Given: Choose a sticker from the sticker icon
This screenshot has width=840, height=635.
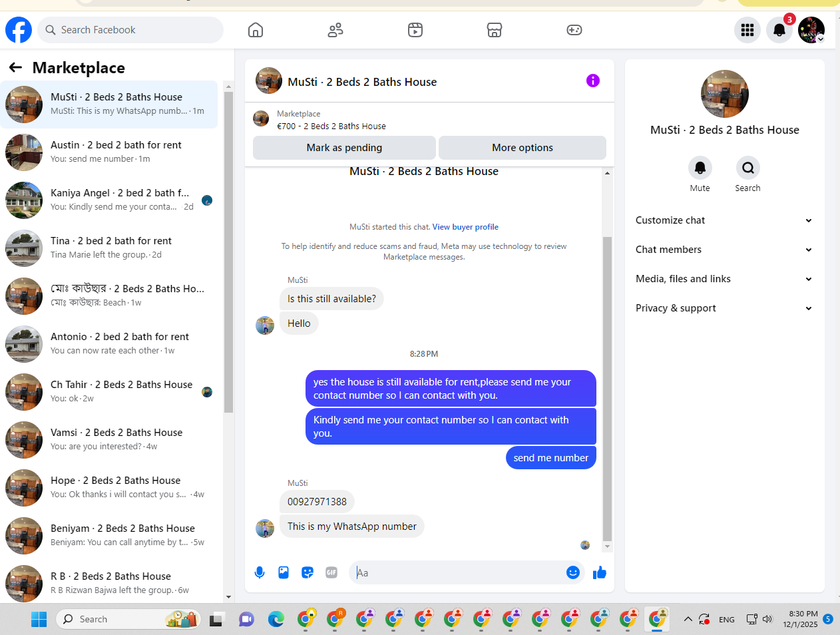Looking at the screenshot, I should click(308, 572).
